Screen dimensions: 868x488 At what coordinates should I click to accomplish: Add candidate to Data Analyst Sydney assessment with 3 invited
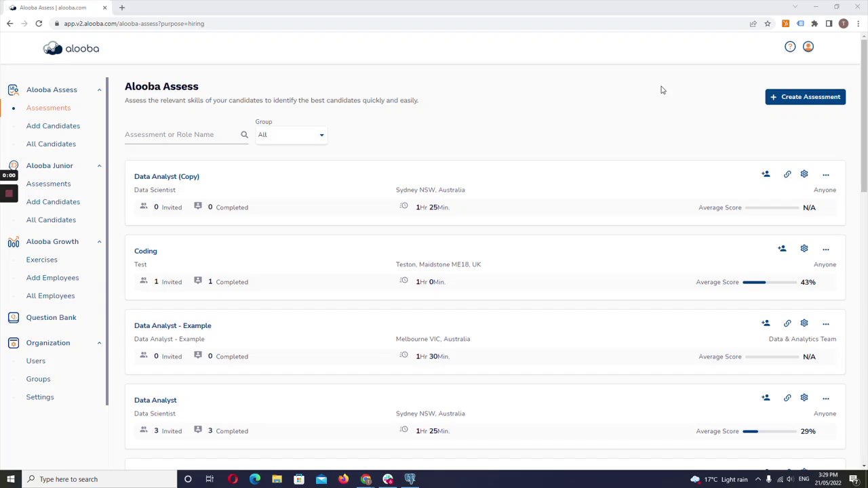coord(766,398)
